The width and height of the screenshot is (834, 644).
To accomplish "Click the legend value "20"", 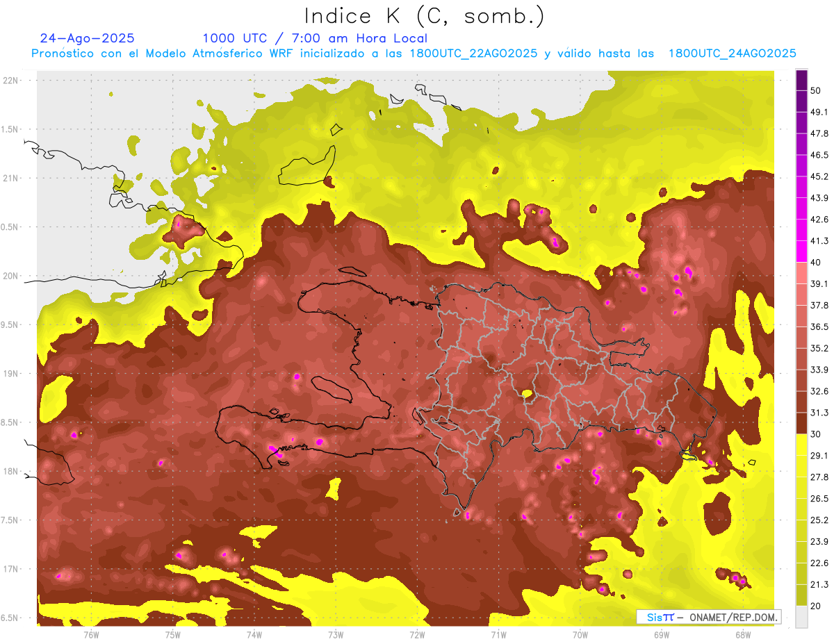I will [817, 606].
